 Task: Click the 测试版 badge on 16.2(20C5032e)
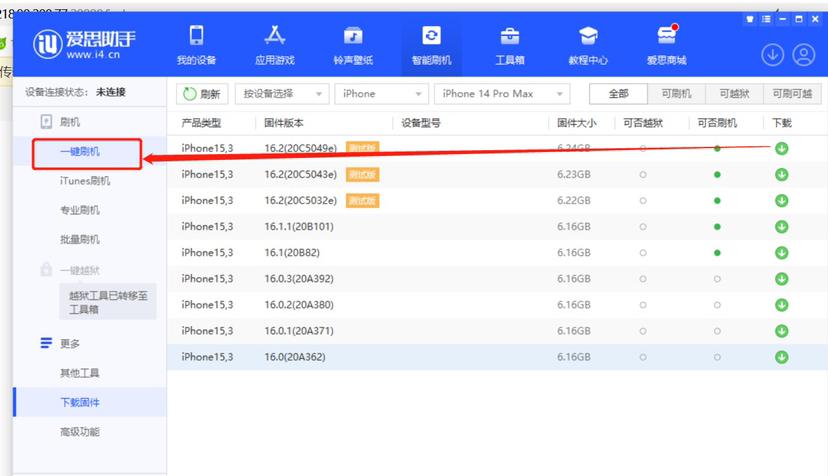362,201
